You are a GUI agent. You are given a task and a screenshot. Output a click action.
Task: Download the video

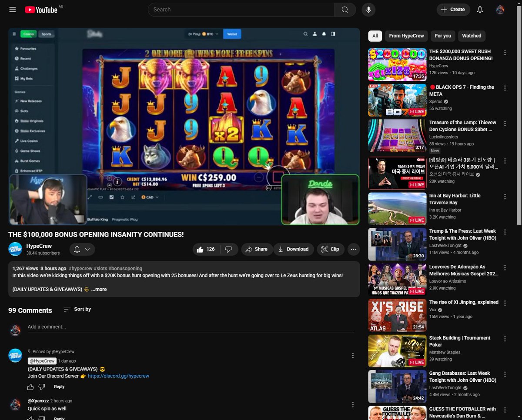pos(293,249)
